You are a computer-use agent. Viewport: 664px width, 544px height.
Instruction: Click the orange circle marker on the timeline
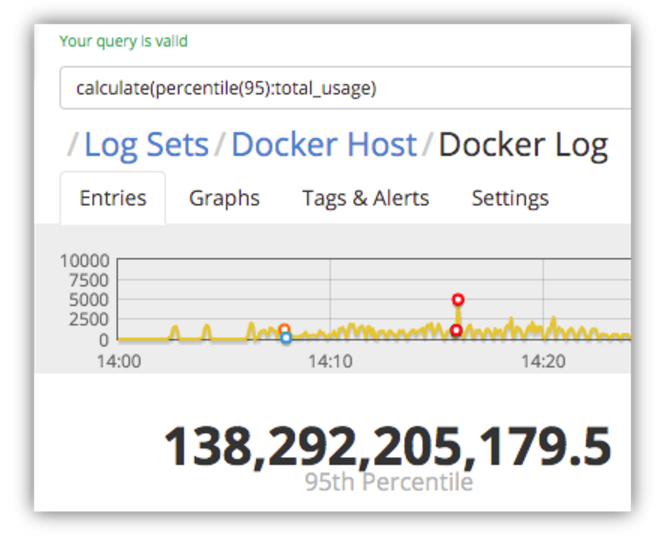pyautogui.click(x=284, y=329)
